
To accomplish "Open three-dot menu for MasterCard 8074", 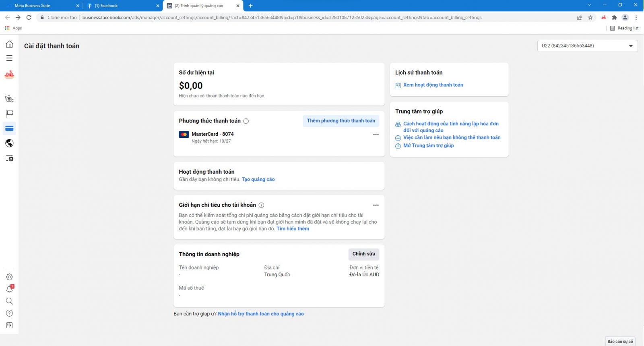I will coord(376,135).
